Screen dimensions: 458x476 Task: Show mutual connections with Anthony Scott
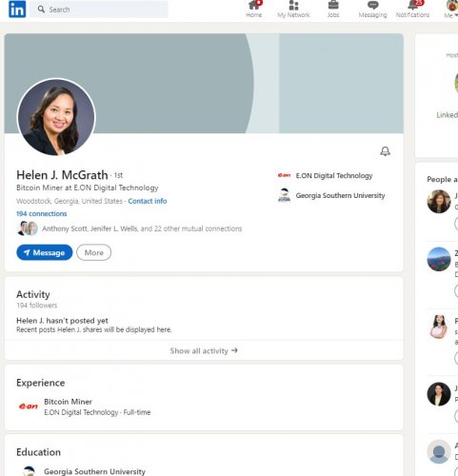142,228
